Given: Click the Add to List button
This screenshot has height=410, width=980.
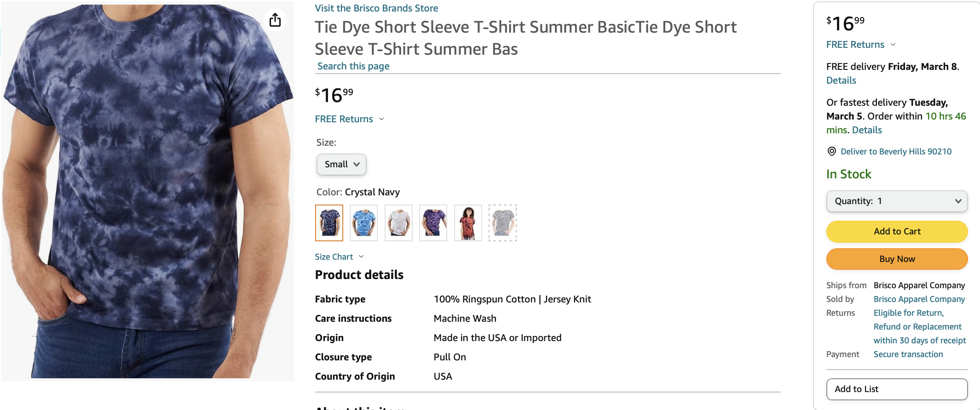Looking at the screenshot, I should [897, 389].
